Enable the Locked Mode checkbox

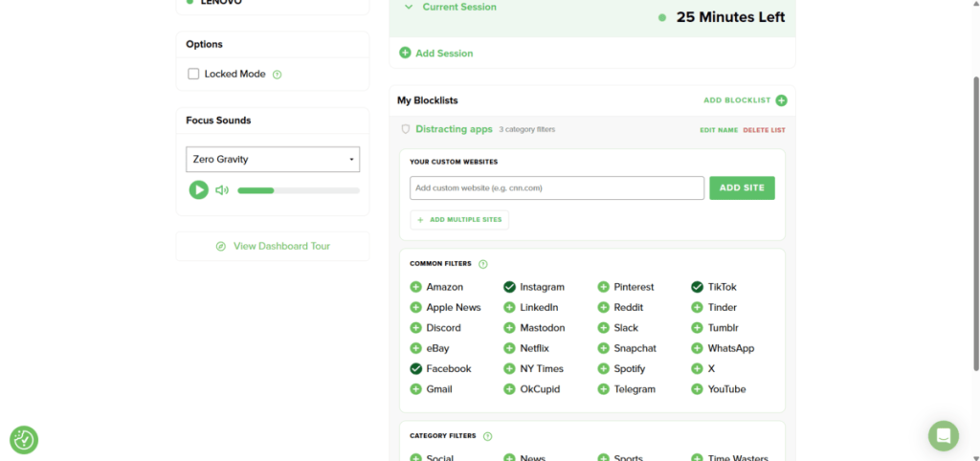193,74
